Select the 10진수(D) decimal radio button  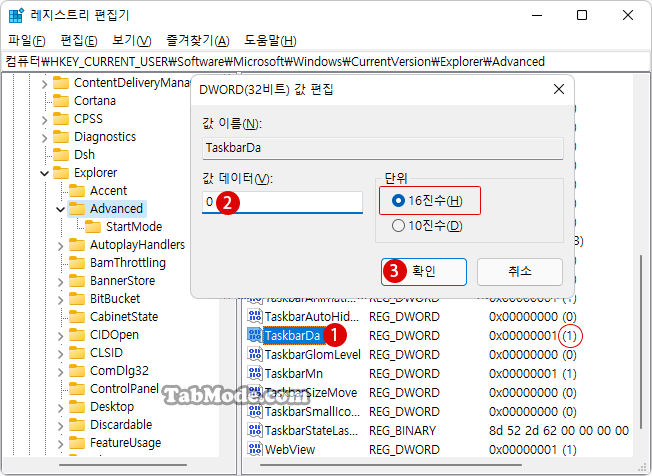click(x=398, y=226)
